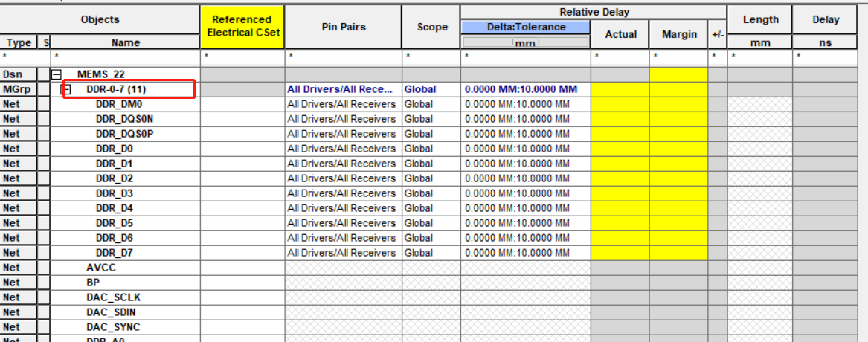
Task: Select the DDR_DQS0P net name
Action: [x=124, y=134]
